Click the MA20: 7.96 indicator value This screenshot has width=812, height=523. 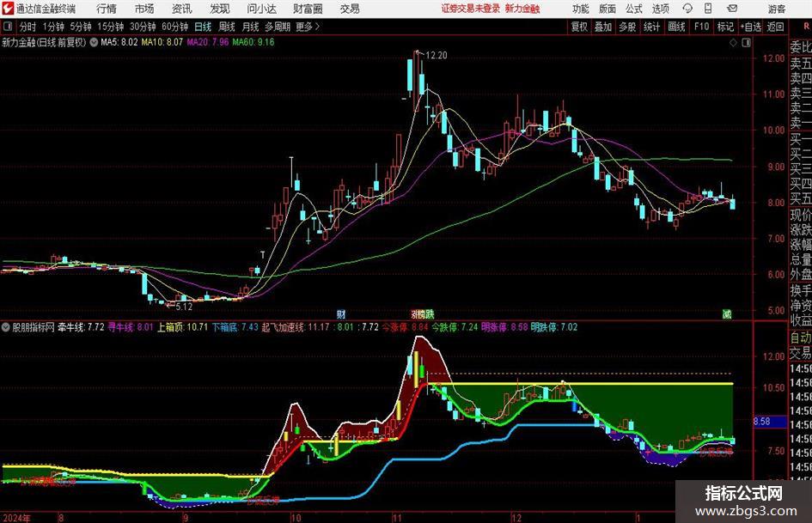click(208, 42)
